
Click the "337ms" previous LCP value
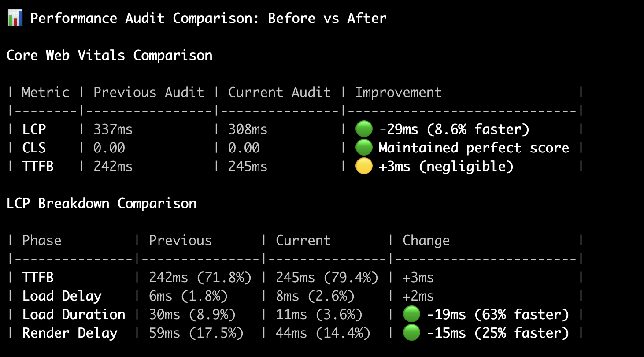pyautogui.click(x=113, y=130)
